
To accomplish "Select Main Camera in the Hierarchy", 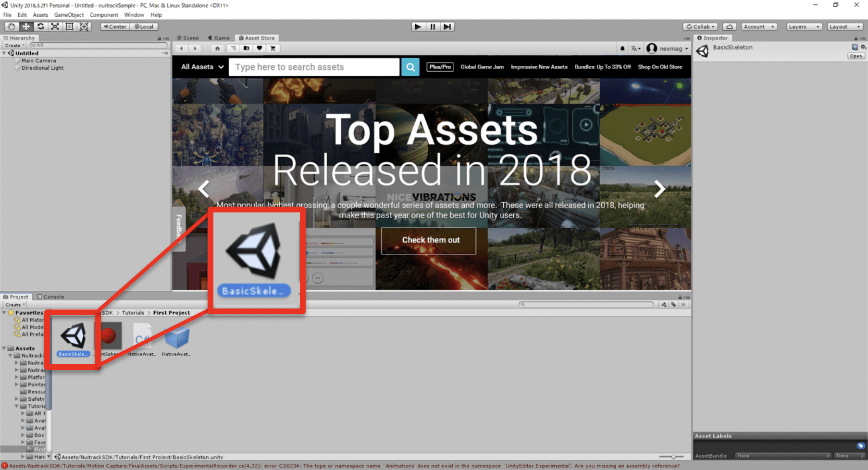I will (38, 61).
